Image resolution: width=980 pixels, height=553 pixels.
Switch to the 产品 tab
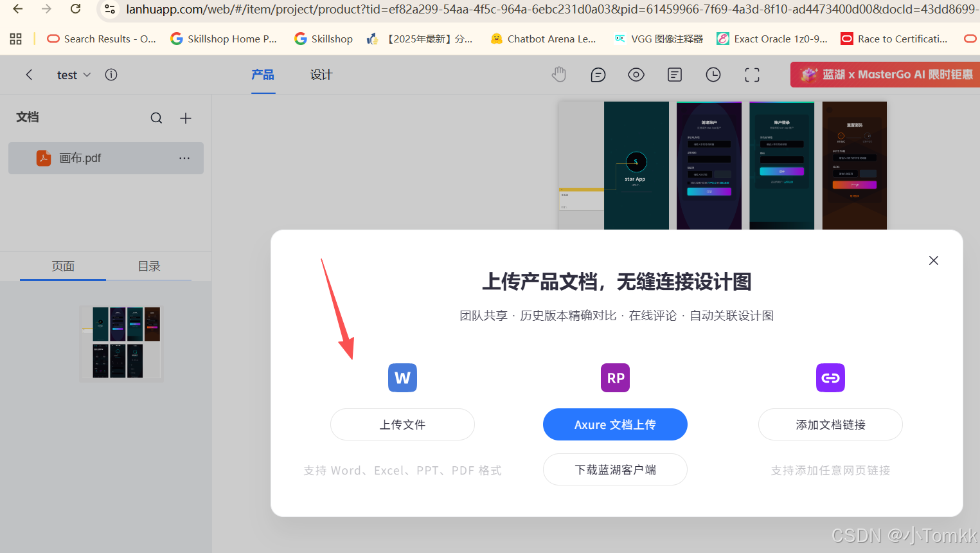coord(263,75)
